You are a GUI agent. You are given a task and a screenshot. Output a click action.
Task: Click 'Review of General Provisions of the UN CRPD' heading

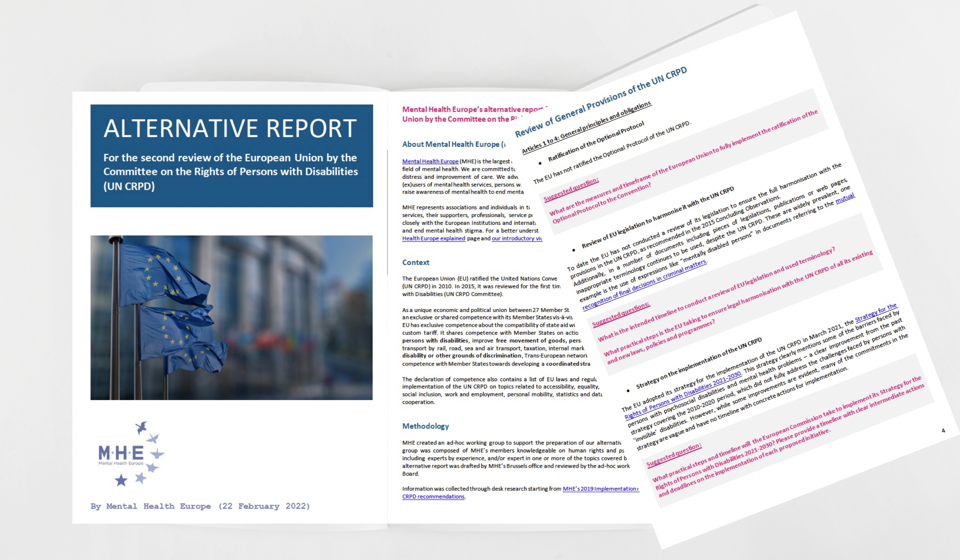601,102
